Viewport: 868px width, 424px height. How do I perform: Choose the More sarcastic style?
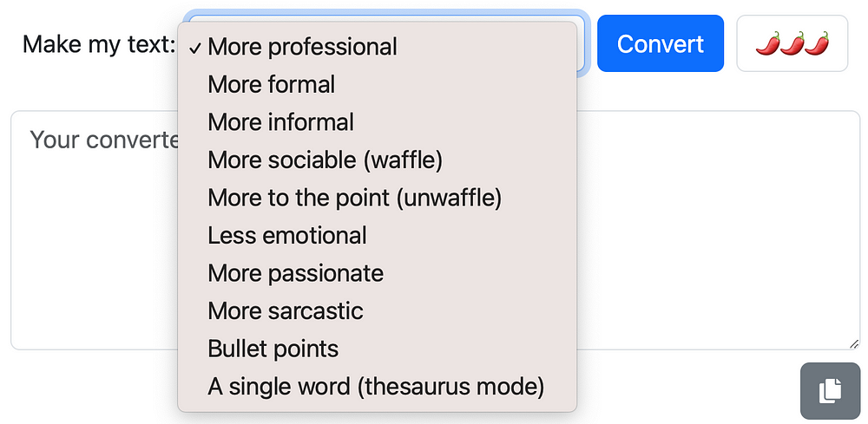(x=285, y=311)
